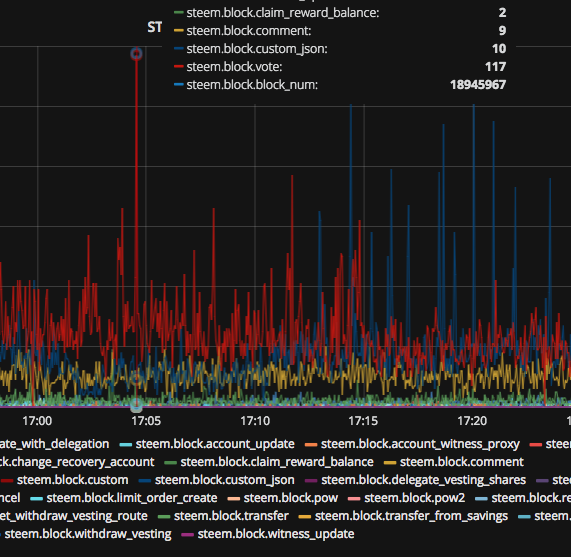
Task: Toggle steem.block.account_update series in legend
Action: point(215,444)
